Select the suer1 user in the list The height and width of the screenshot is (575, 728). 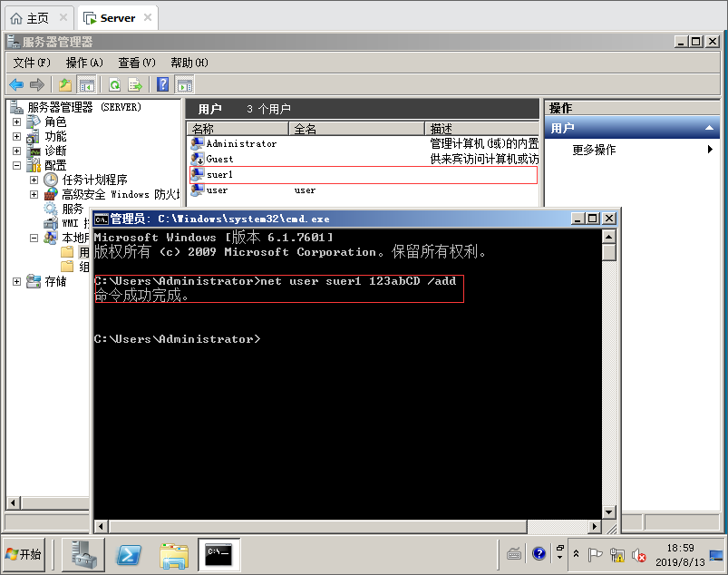[219, 174]
